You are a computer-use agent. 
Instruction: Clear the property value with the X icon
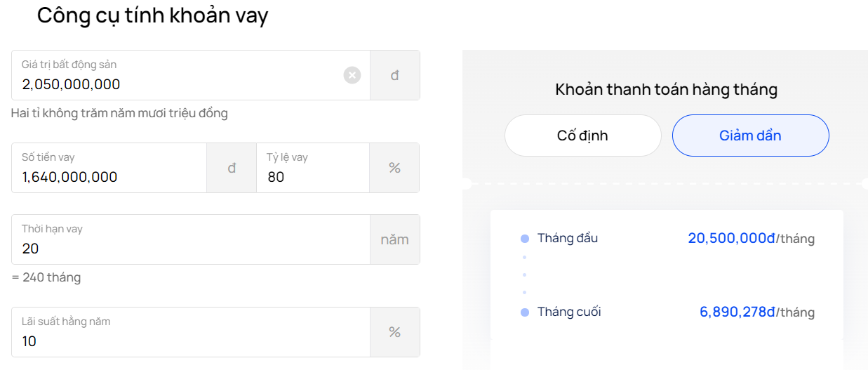[x=352, y=75]
